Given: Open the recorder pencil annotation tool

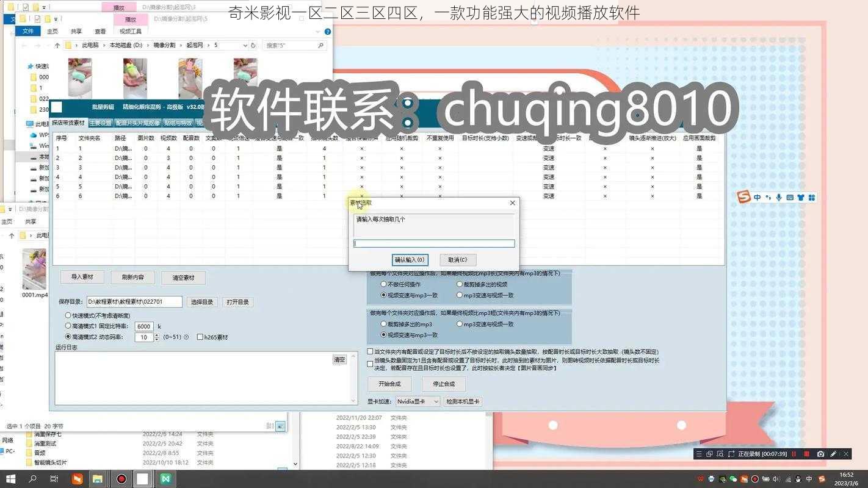Looking at the screenshot, I should pyautogui.click(x=833, y=454).
